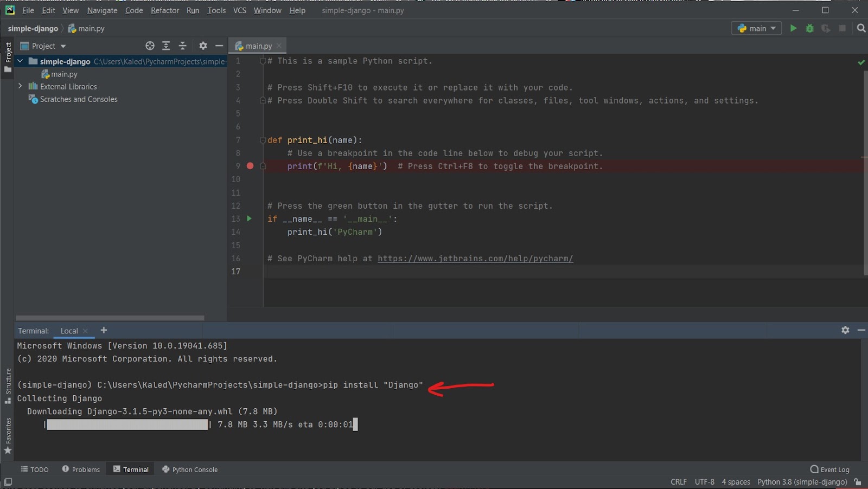Open the Structure tool window
868x489 pixels.
click(x=8, y=386)
